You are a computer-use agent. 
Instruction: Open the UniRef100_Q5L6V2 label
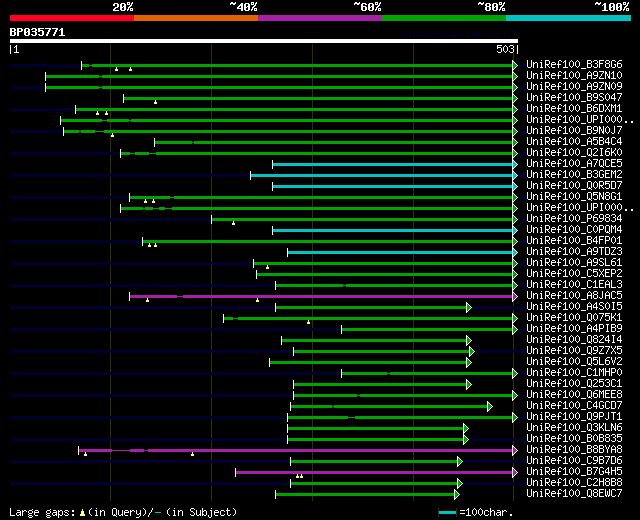click(x=574, y=362)
